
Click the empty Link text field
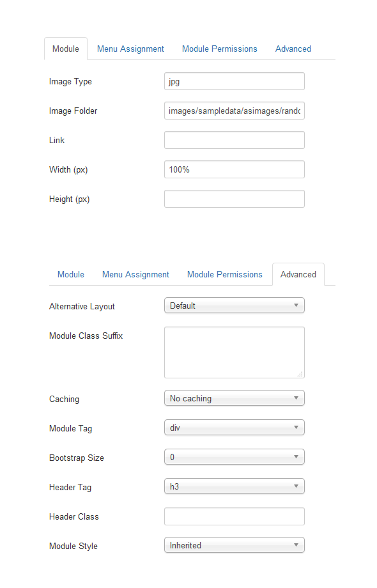[235, 140]
